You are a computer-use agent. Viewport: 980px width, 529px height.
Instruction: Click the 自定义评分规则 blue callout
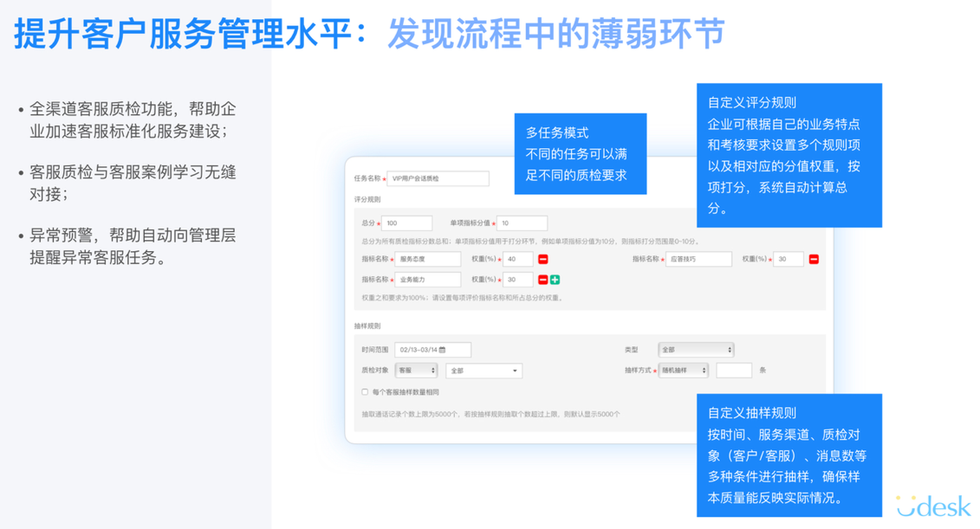789,156
